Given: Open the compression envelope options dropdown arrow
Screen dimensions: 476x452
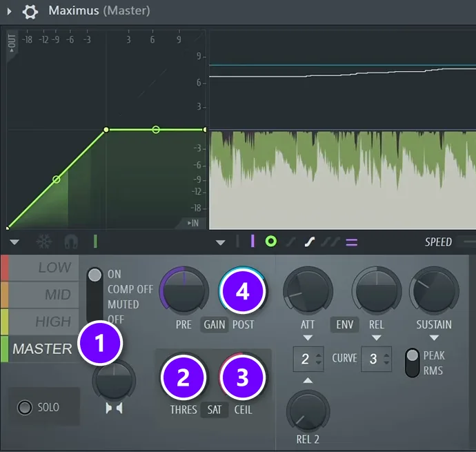Looking at the screenshot, I should 14,242.
